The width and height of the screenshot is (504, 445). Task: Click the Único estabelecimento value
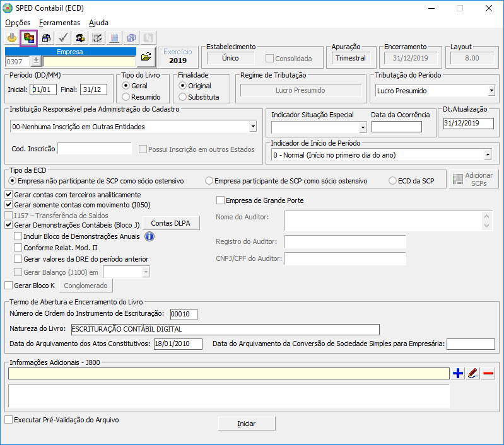tap(230, 58)
